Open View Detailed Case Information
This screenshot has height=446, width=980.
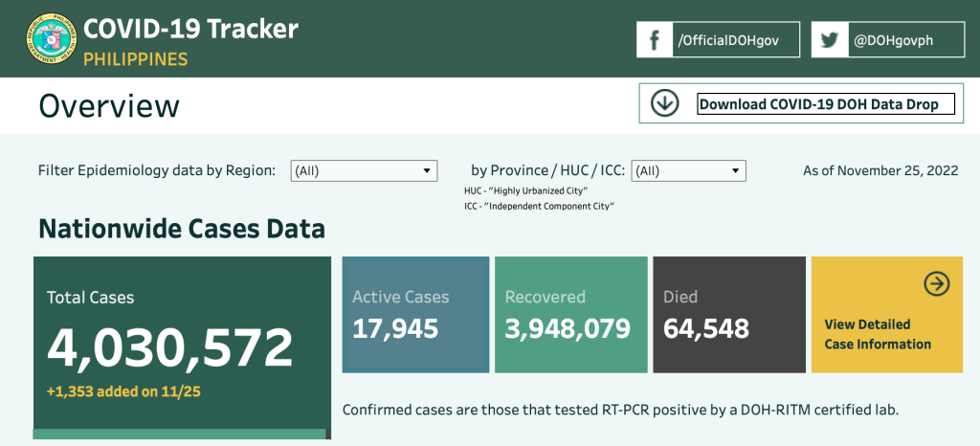(878, 334)
